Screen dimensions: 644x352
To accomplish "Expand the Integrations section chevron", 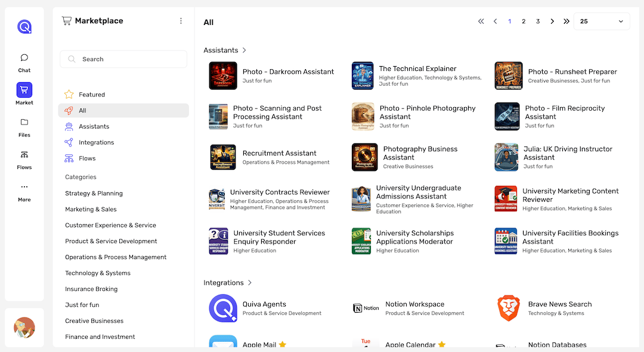I will pyautogui.click(x=250, y=283).
